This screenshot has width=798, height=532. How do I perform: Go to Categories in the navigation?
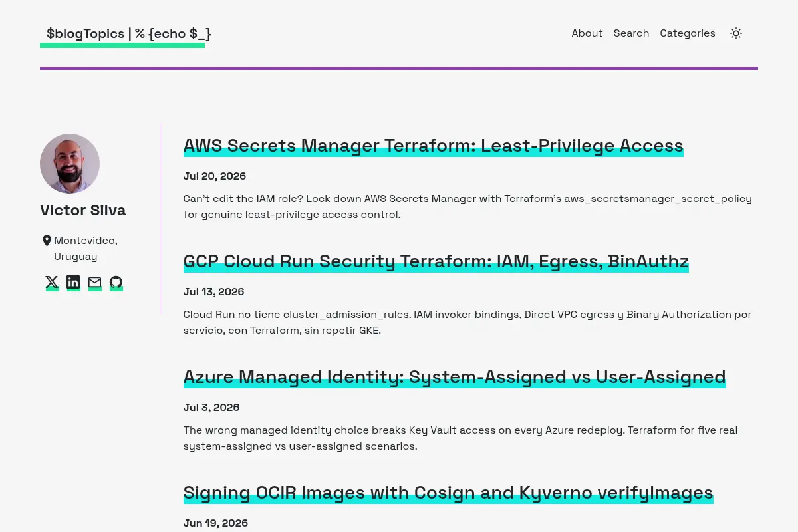pyautogui.click(x=688, y=33)
